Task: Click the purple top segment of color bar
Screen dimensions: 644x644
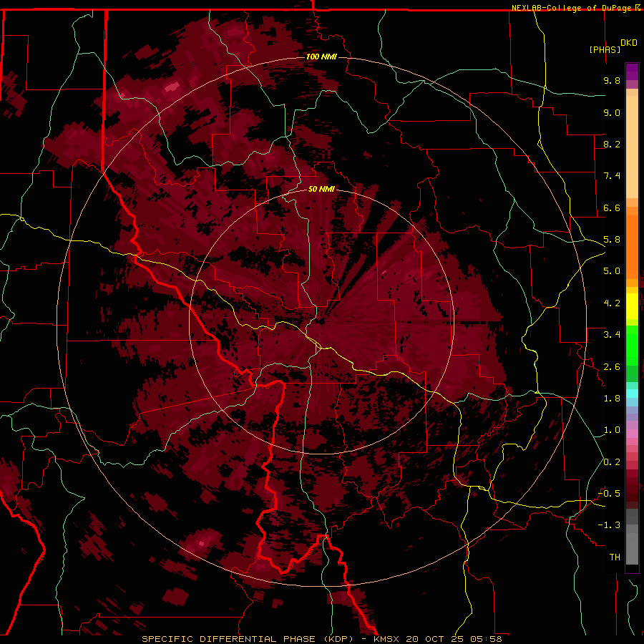Action: [632, 72]
